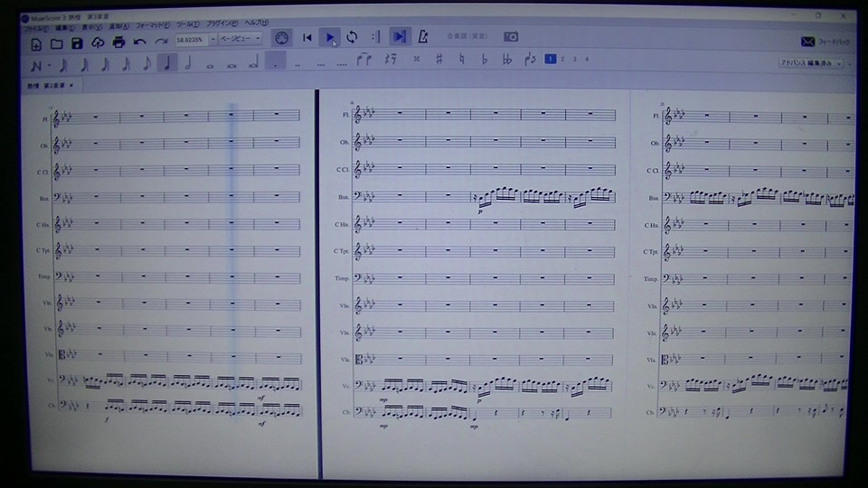The image size is (868, 488).
Task: Open the プラグイン menu
Action: point(222,23)
